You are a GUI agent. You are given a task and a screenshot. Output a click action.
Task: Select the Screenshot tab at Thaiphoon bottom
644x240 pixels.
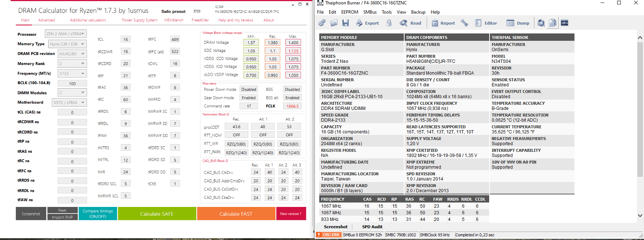[335, 227]
